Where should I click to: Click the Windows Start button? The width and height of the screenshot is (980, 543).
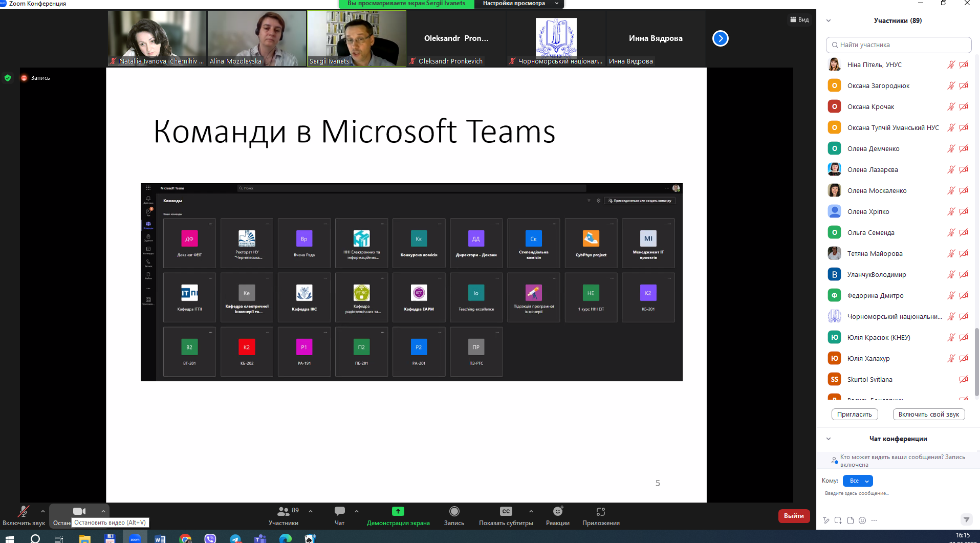tap(9, 538)
